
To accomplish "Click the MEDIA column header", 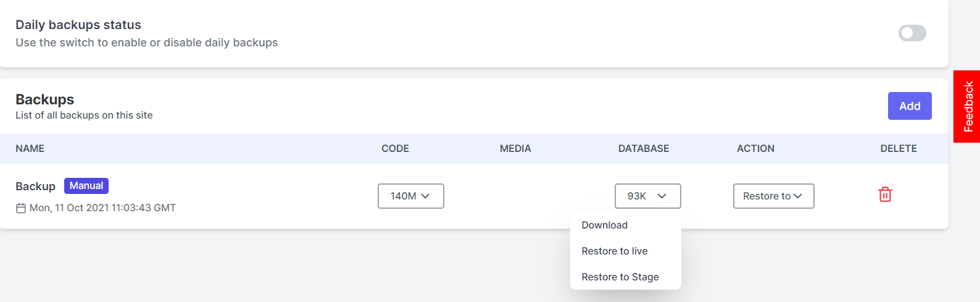I will point(515,149).
